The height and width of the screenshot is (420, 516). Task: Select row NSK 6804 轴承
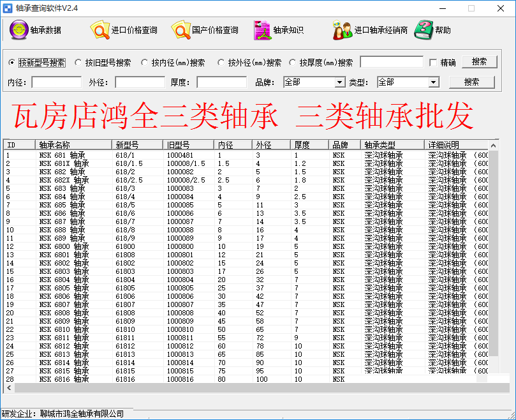[246, 280]
